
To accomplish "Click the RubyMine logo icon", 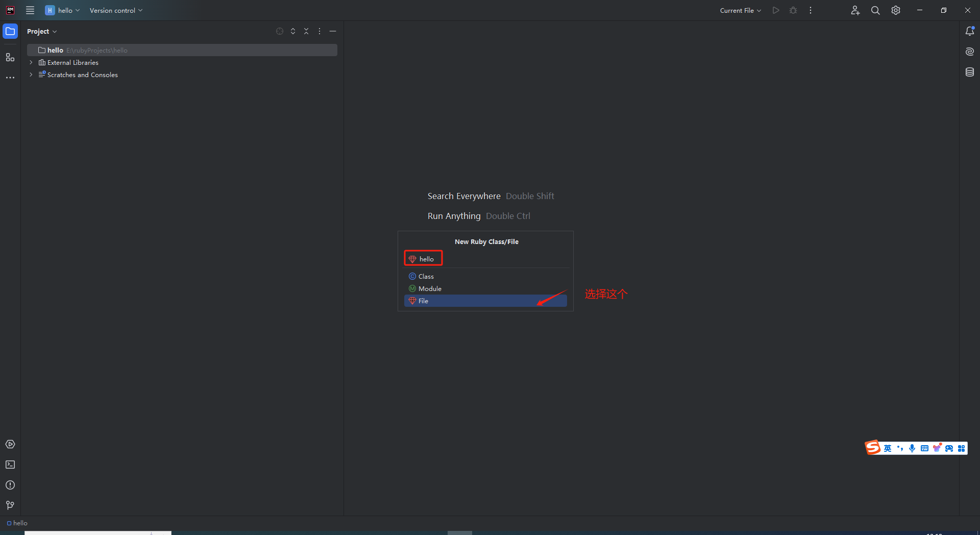I will pyautogui.click(x=10, y=10).
